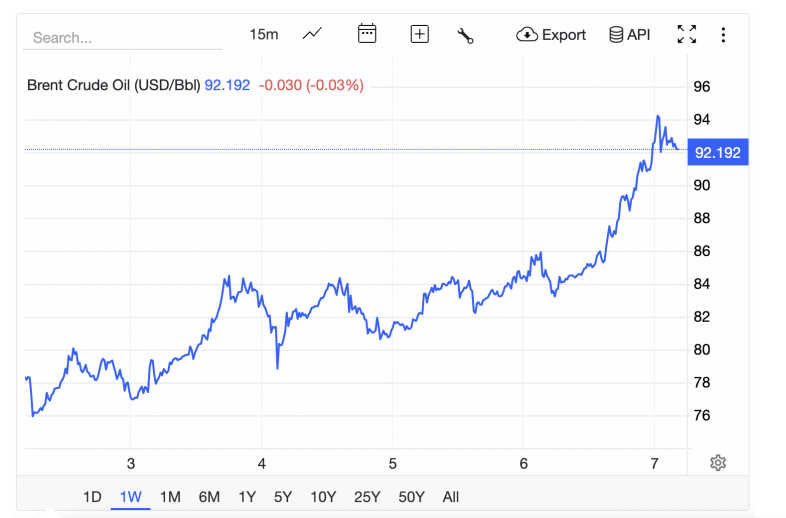Open the calendar date range picker
Screen dimensions: 786x518
tap(367, 34)
